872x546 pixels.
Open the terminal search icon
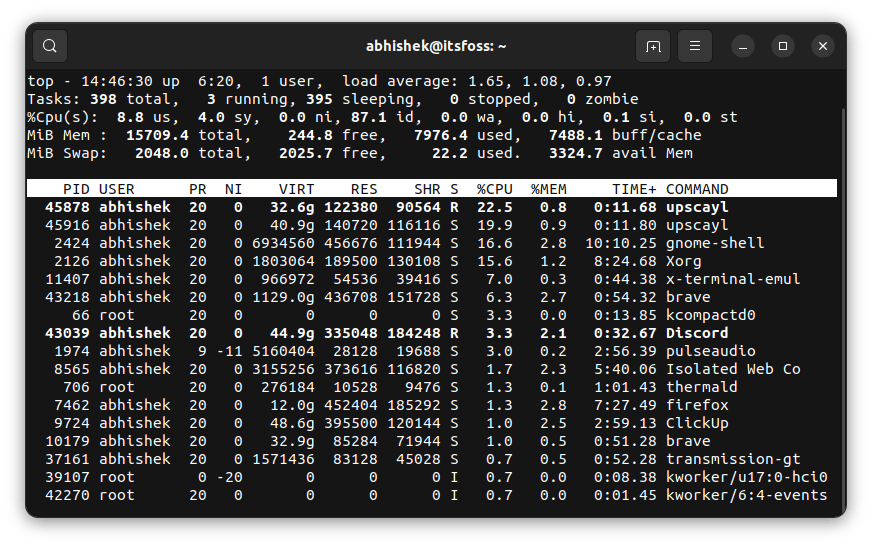click(50, 46)
